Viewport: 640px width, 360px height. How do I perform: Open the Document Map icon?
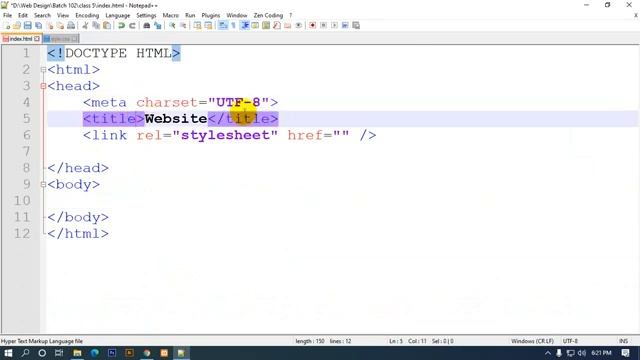pyautogui.click(x=266, y=25)
